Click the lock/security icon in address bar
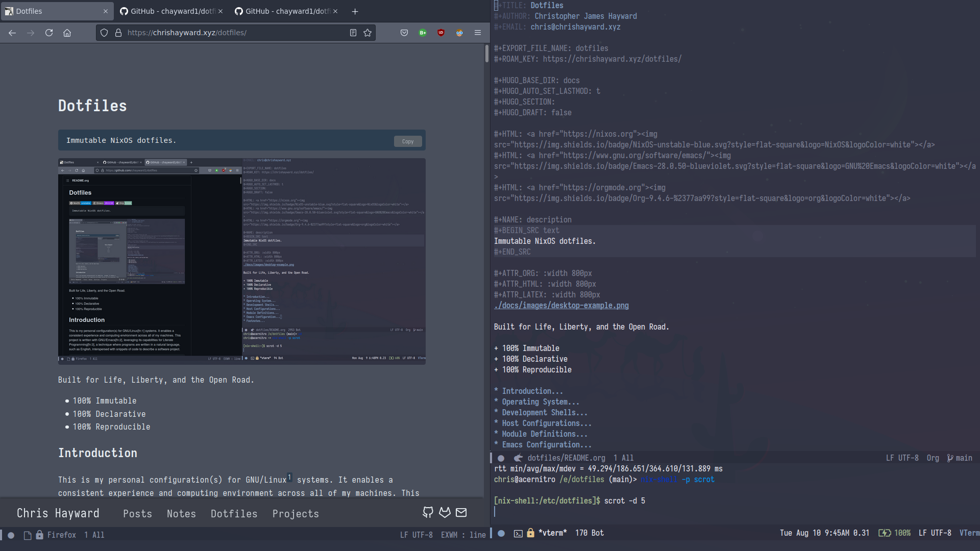Image resolution: width=980 pixels, height=551 pixels. 118,32
